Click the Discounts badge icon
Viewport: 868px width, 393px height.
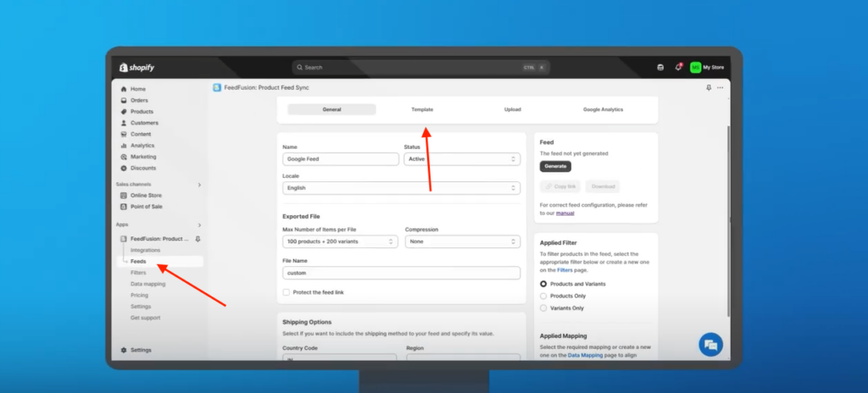[x=124, y=168]
